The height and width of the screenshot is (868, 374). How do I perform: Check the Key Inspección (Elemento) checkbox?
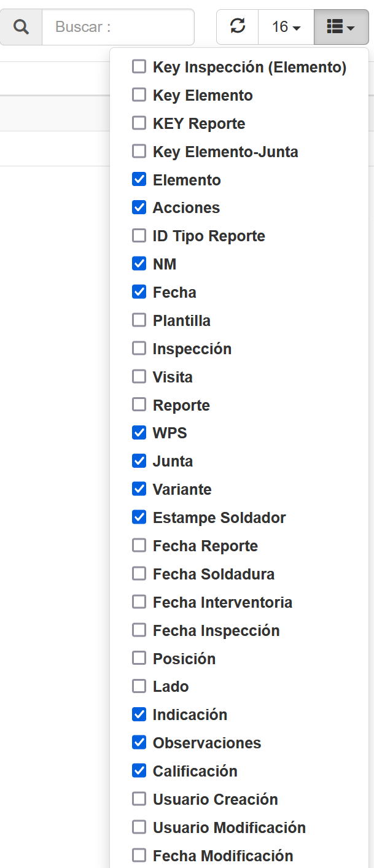(139, 67)
